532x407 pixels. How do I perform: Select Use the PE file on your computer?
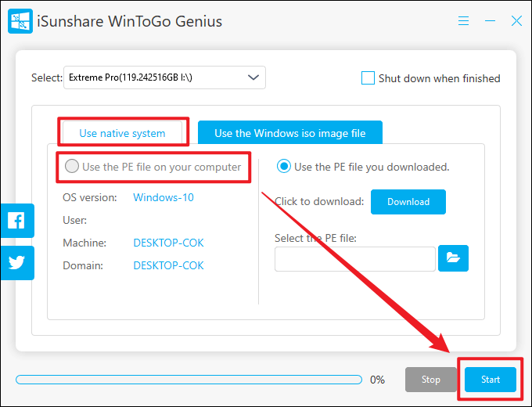72,167
